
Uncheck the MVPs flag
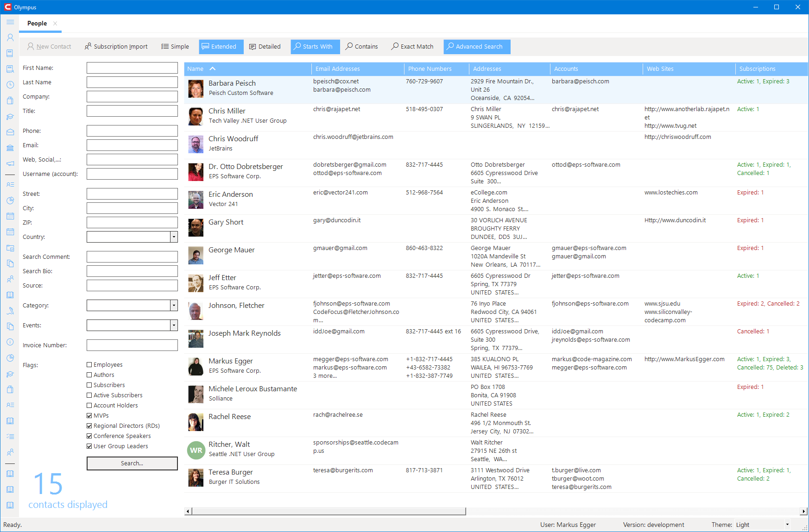click(89, 416)
